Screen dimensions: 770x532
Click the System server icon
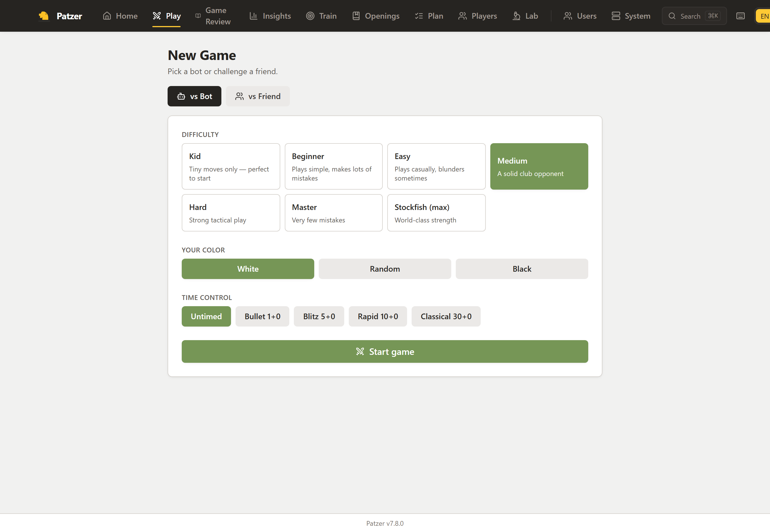(616, 16)
